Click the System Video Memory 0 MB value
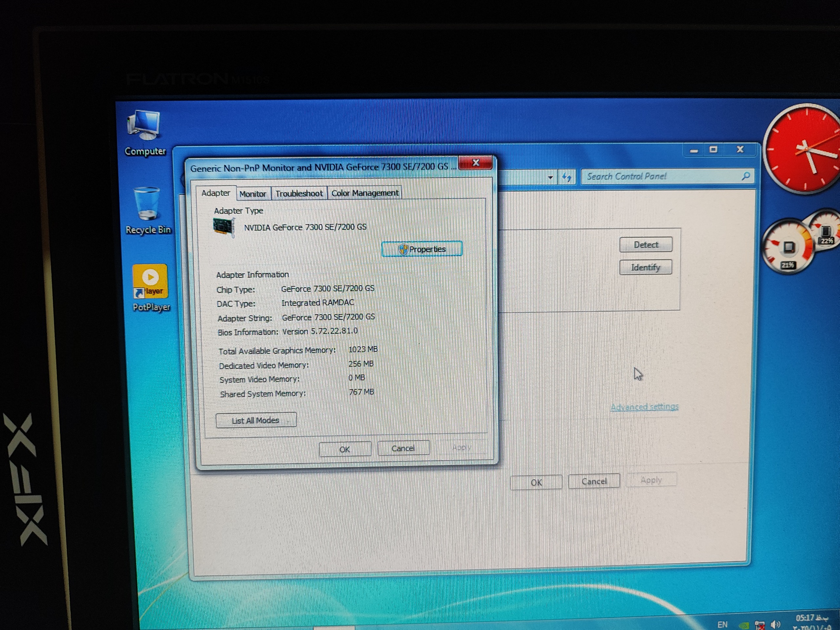 [x=357, y=378]
